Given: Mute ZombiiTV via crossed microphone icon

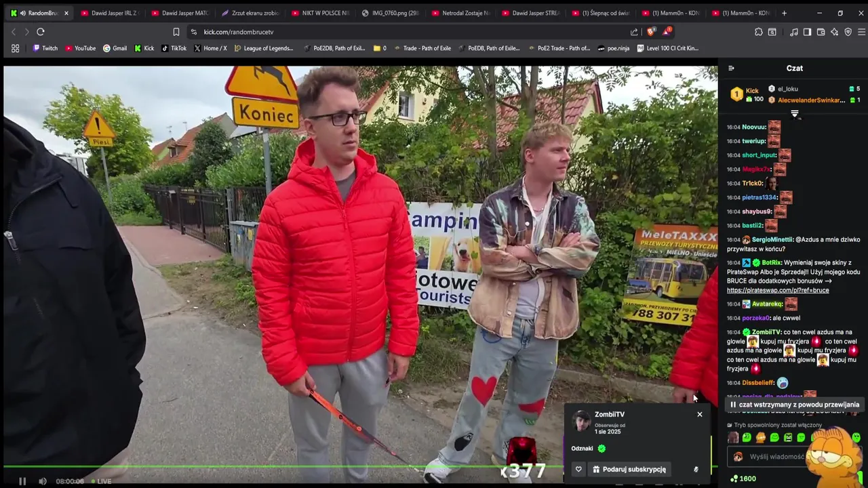Looking at the screenshot, I should (696, 469).
